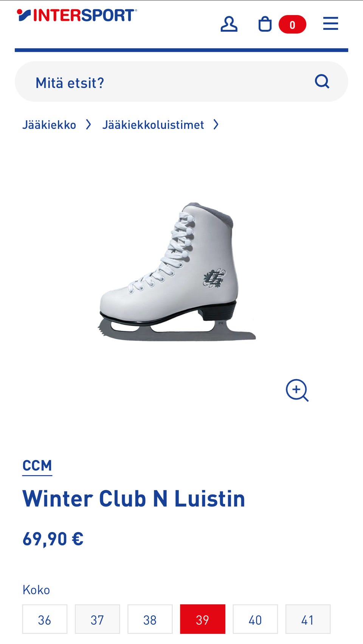Open the CCM brand link

coord(37,466)
